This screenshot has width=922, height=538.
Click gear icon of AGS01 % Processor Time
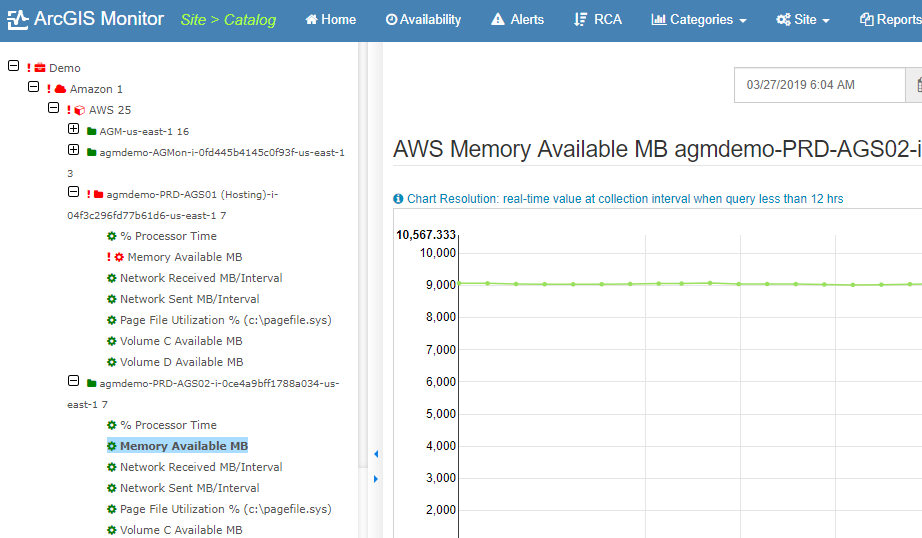112,236
